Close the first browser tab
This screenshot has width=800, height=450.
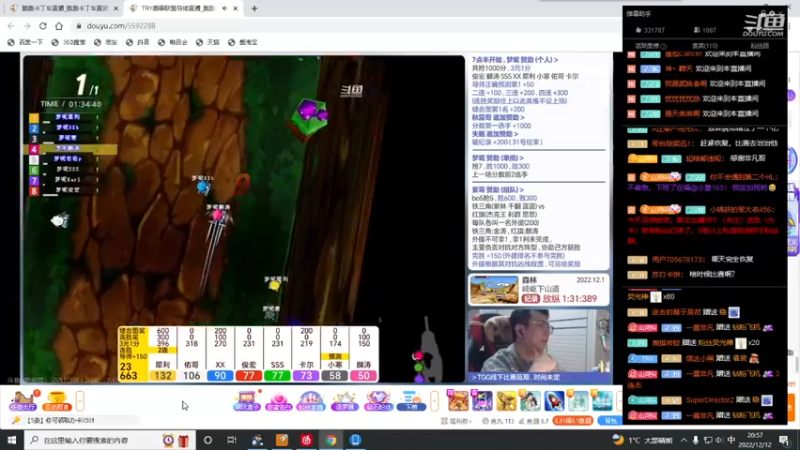[116, 8]
